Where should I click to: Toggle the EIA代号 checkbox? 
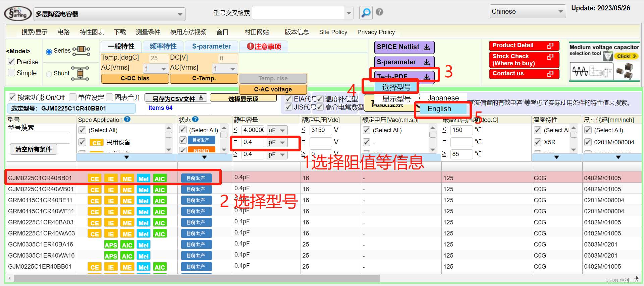[x=288, y=99]
